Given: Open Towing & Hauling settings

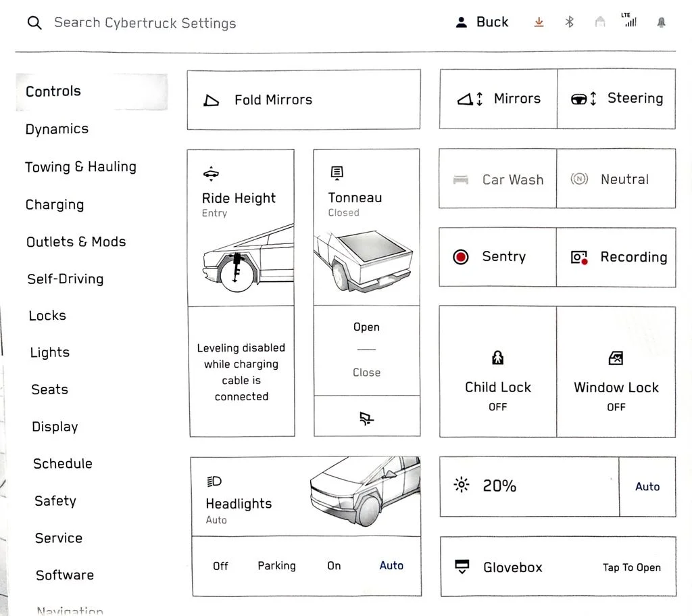Looking at the screenshot, I should pyautogui.click(x=80, y=166).
